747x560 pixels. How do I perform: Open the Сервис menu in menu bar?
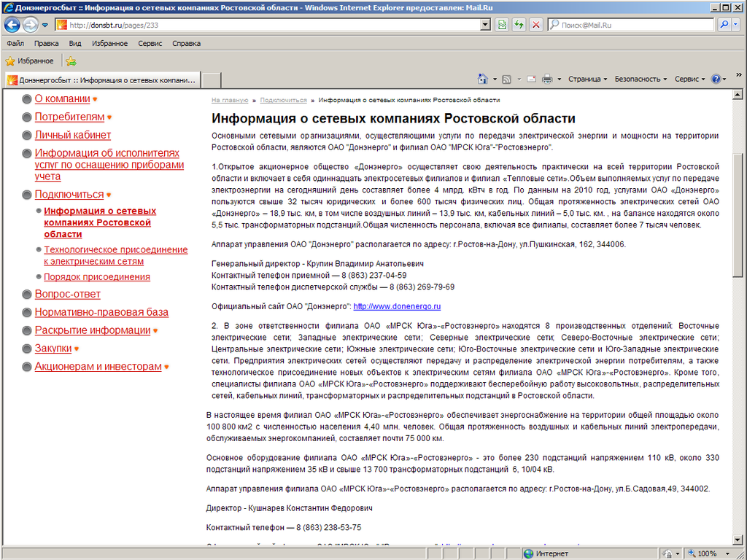click(x=150, y=43)
